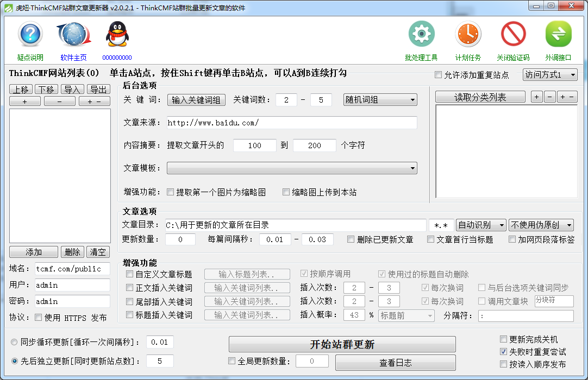Click the QQ penguin contact icon
Screen dimensions: 588x380
click(117, 34)
